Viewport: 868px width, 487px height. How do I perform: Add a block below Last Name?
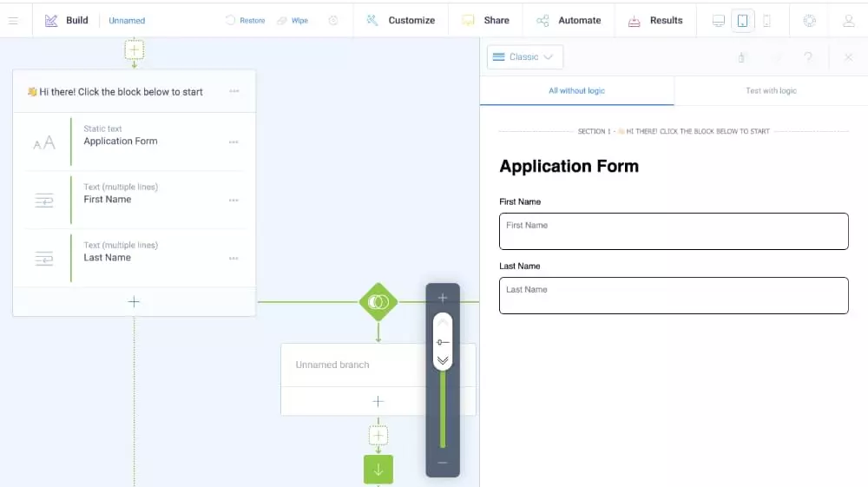click(x=134, y=301)
